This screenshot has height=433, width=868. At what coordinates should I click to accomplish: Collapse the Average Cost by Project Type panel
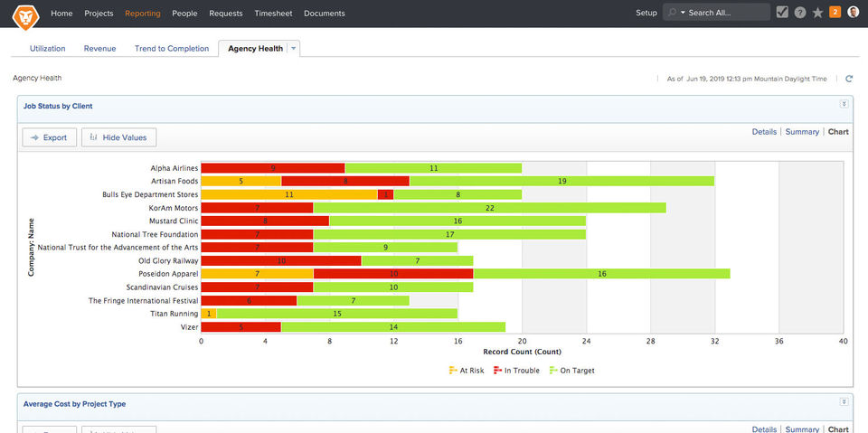click(844, 402)
